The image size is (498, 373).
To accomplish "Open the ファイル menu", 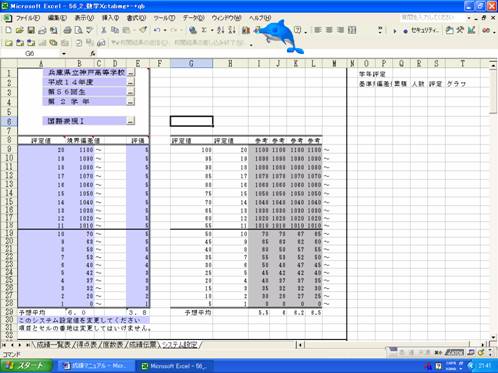I will (27, 18).
